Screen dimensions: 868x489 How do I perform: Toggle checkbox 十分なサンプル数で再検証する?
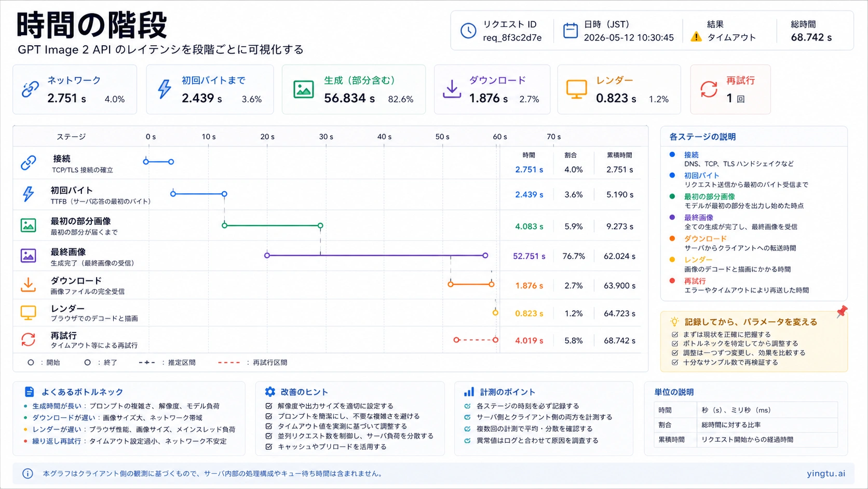[x=675, y=363]
